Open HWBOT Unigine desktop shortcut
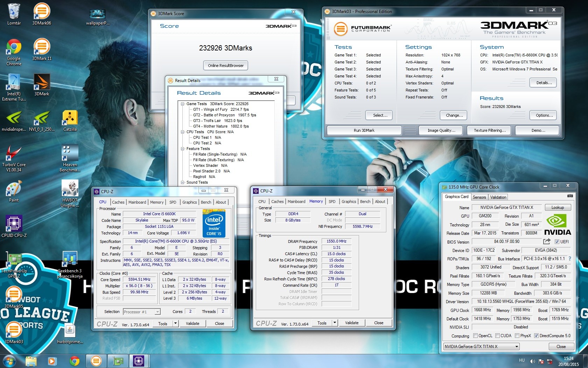 pyautogui.click(x=70, y=193)
